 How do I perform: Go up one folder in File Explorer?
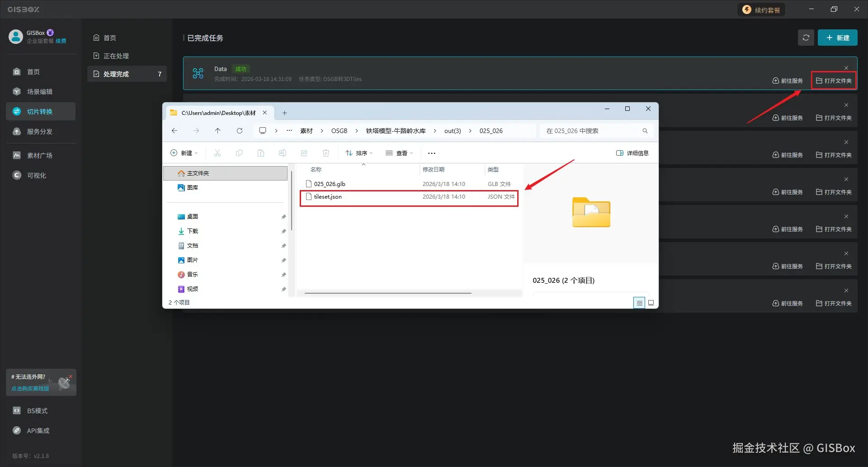(217, 131)
